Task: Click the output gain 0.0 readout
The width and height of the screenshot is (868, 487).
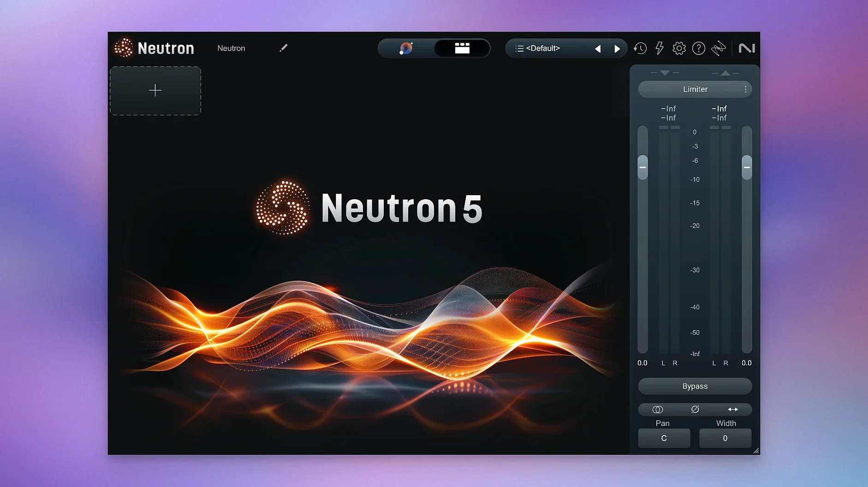Action: click(x=747, y=363)
